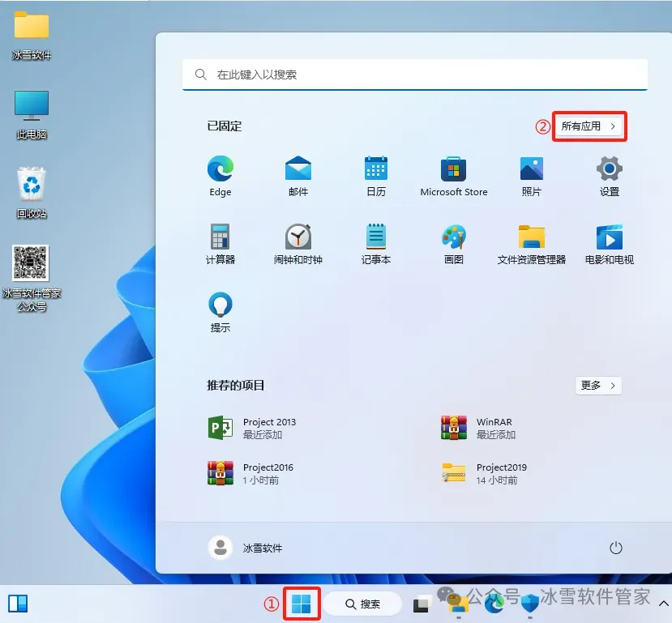Screen dimensions: 672x623
Task: Open recommended item Project 2013
Action: click(252, 428)
